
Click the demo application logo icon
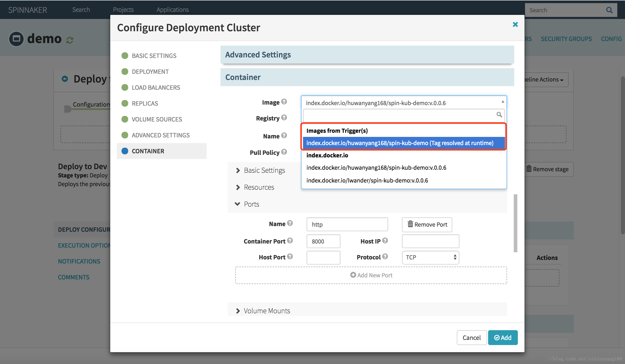16,39
